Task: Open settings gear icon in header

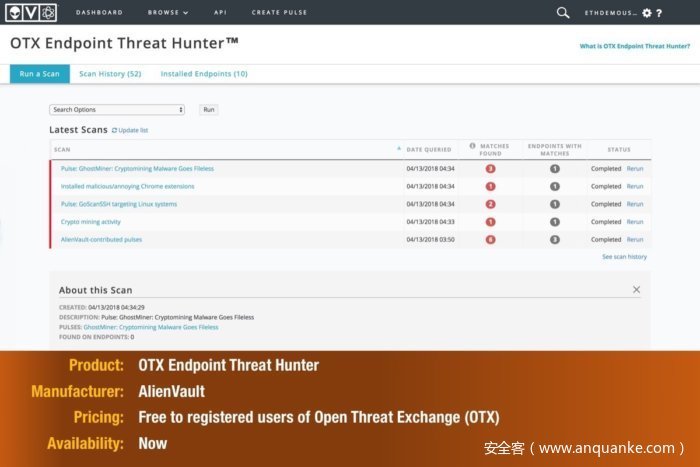Action: coord(647,13)
